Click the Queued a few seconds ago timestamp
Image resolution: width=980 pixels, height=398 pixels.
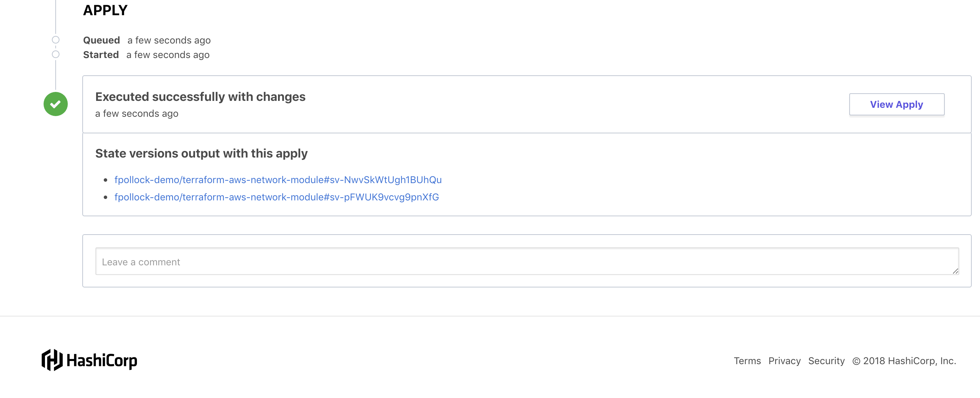pos(169,40)
